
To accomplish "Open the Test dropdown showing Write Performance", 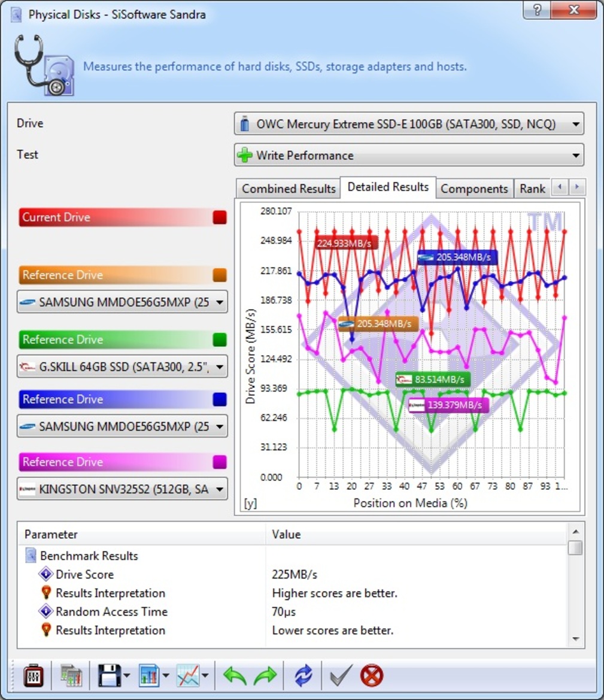I will 409,155.
